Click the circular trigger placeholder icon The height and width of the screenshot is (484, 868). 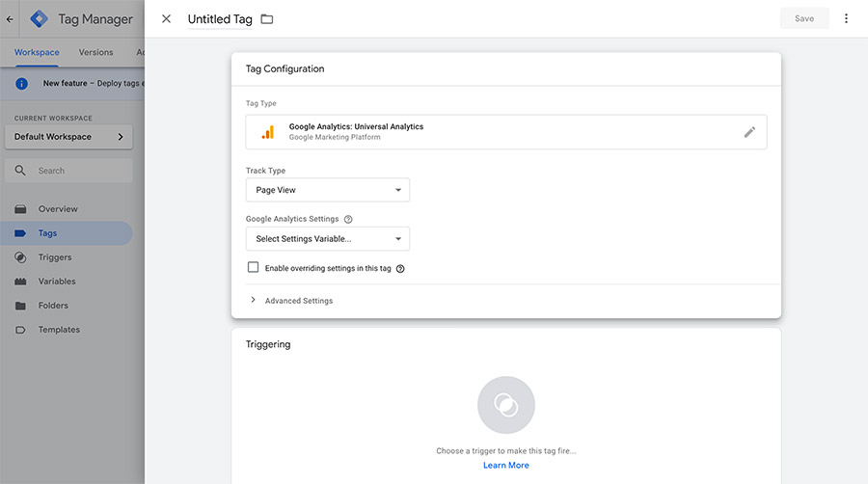tap(506, 405)
